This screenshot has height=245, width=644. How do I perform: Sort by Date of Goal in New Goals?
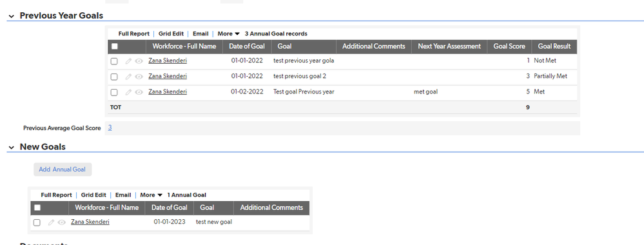click(169, 208)
